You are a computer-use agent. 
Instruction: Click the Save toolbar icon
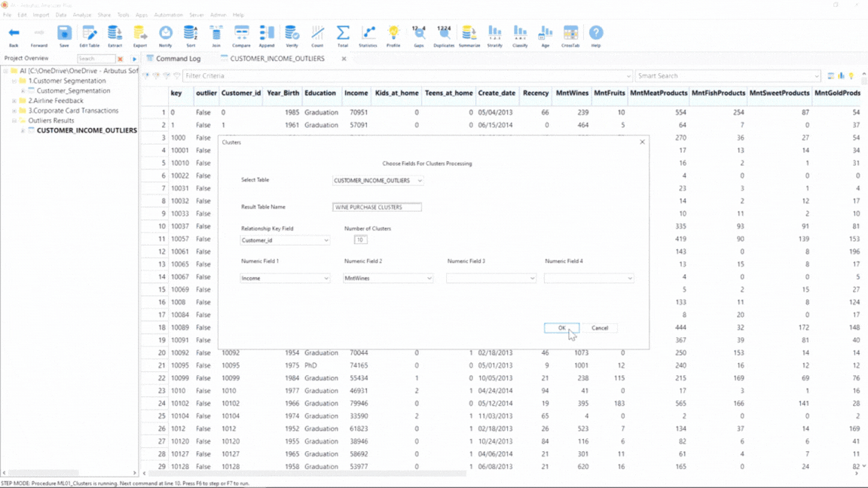tap(64, 33)
